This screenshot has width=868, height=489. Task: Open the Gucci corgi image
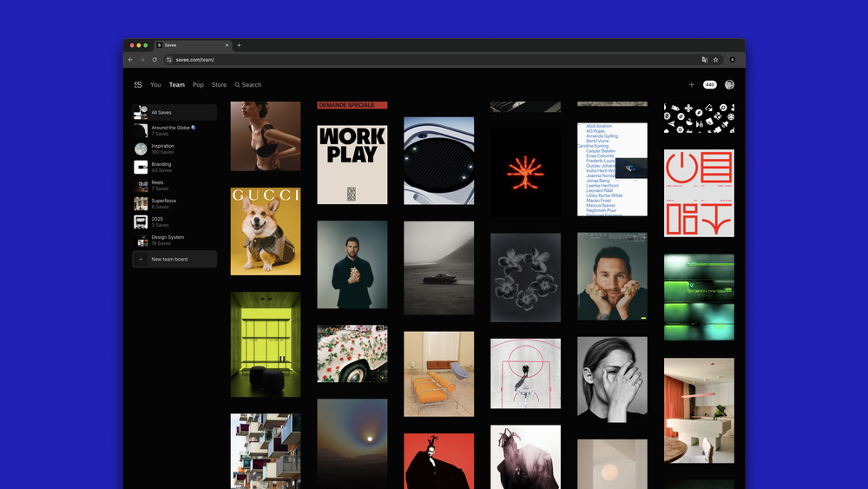(266, 231)
